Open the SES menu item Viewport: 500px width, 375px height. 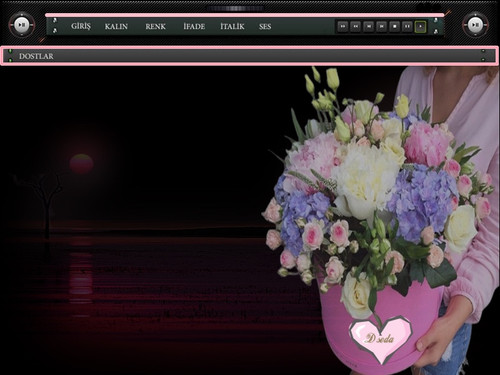coord(265,27)
